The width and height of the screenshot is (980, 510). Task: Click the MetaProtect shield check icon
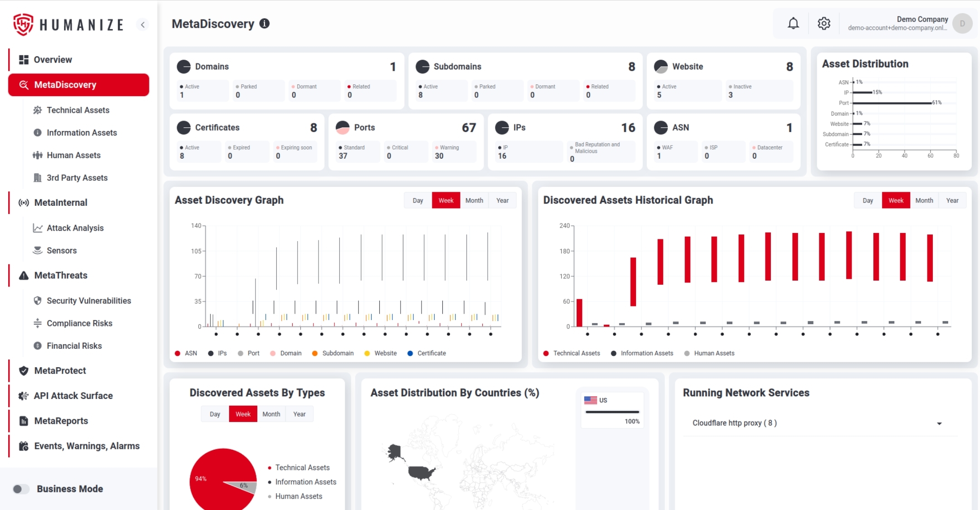[x=24, y=371]
